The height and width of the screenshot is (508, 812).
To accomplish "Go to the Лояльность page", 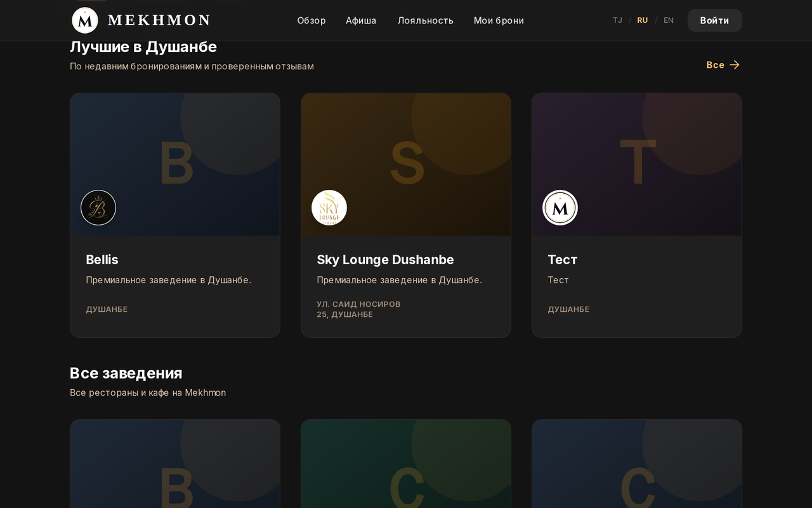I will pos(426,20).
